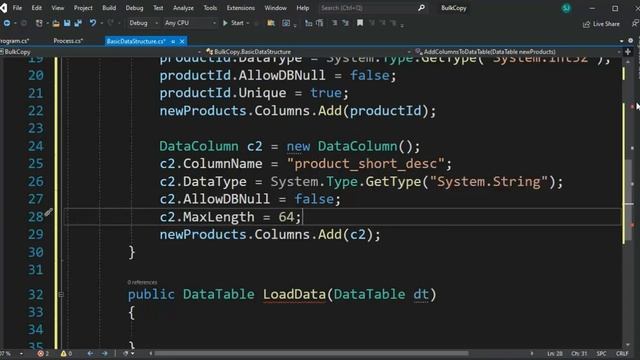Click the "product_short_desc" string literal
The width and height of the screenshot is (640, 360).
365,164
